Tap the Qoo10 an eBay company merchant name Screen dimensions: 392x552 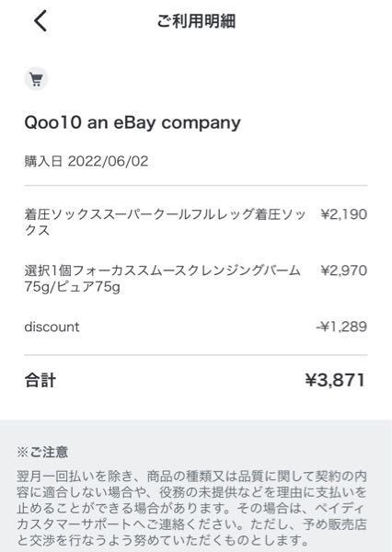coord(133,123)
